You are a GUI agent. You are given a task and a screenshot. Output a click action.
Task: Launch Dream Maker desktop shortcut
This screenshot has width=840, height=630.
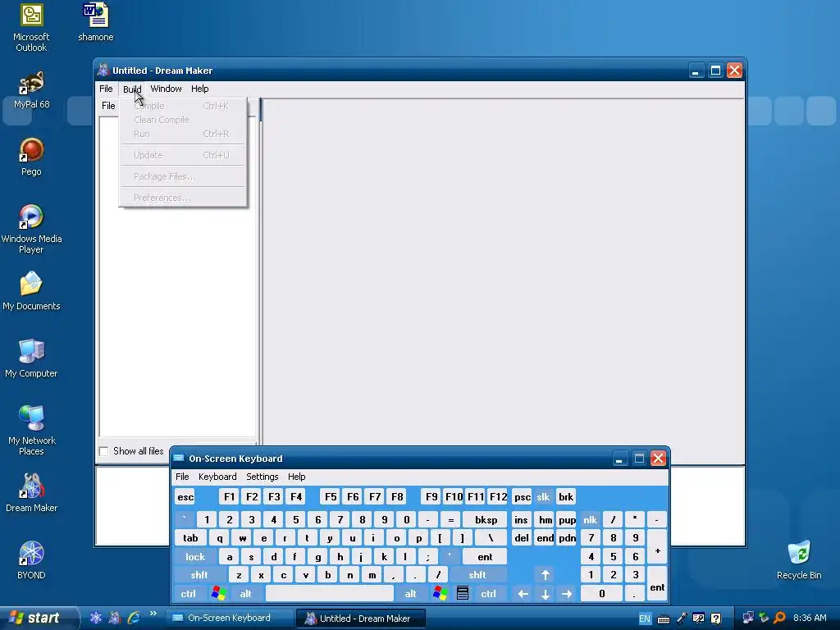pyautogui.click(x=31, y=493)
